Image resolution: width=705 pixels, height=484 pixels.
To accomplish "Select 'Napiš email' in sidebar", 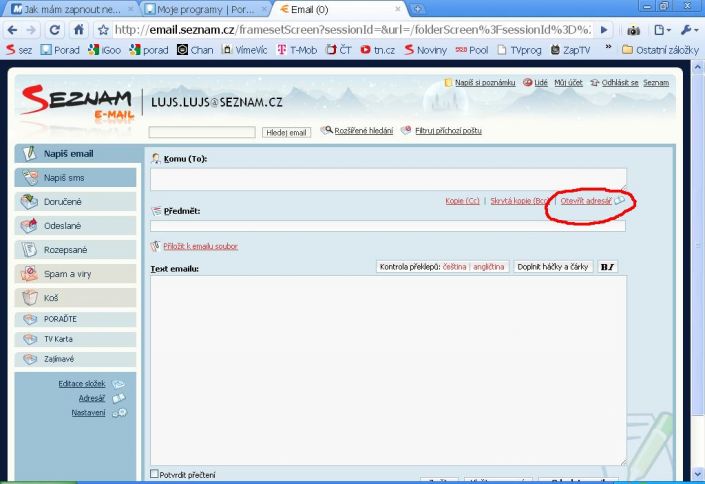I will 76,154.
